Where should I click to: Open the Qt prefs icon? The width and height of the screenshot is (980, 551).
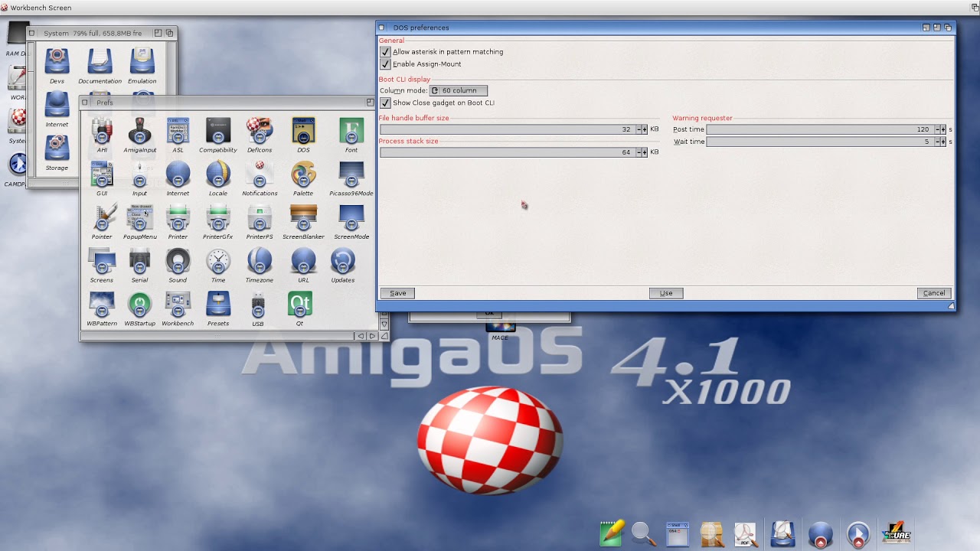click(x=299, y=305)
